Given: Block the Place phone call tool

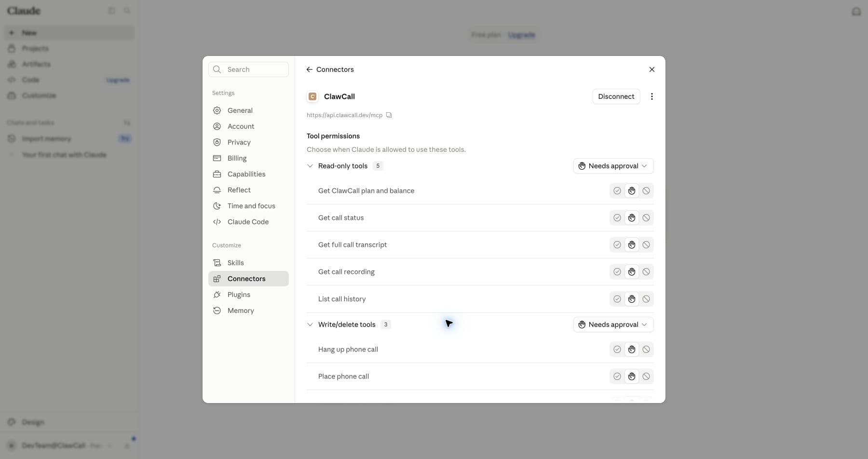Looking at the screenshot, I should pos(646,377).
